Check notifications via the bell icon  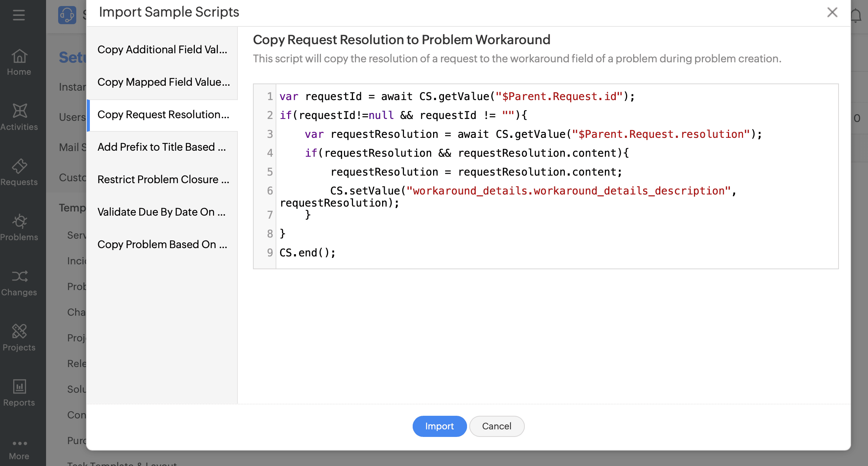tap(856, 15)
